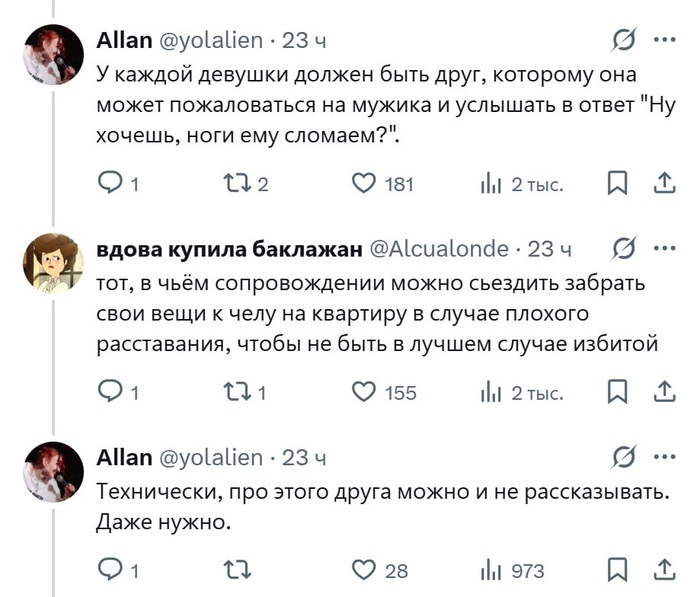Bookmark the first Allan tweet
The width and height of the screenshot is (700, 597).
tap(618, 183)
